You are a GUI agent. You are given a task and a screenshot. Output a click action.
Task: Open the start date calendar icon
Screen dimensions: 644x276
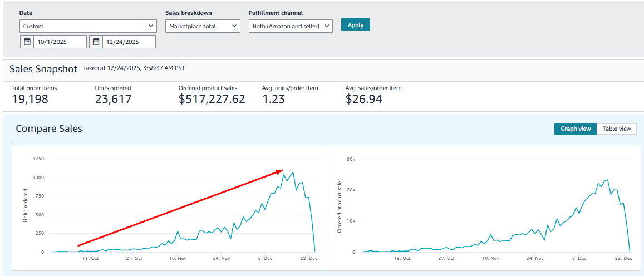(x=27, y=42)
